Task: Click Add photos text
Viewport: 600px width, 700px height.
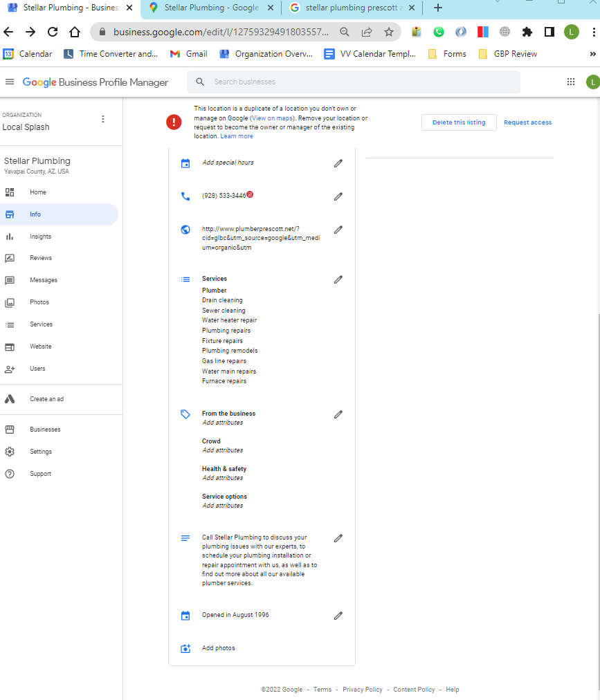Action: coord(218,648)
